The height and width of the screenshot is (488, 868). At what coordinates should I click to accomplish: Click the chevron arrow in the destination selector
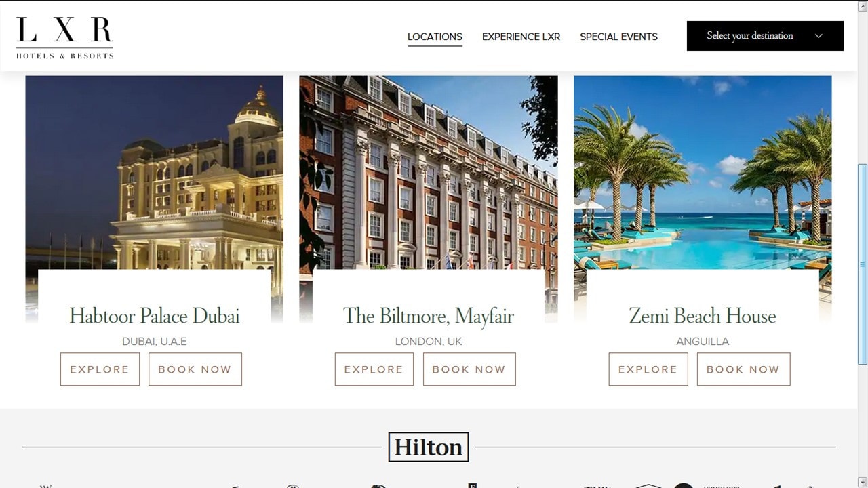tap(818, 36)
